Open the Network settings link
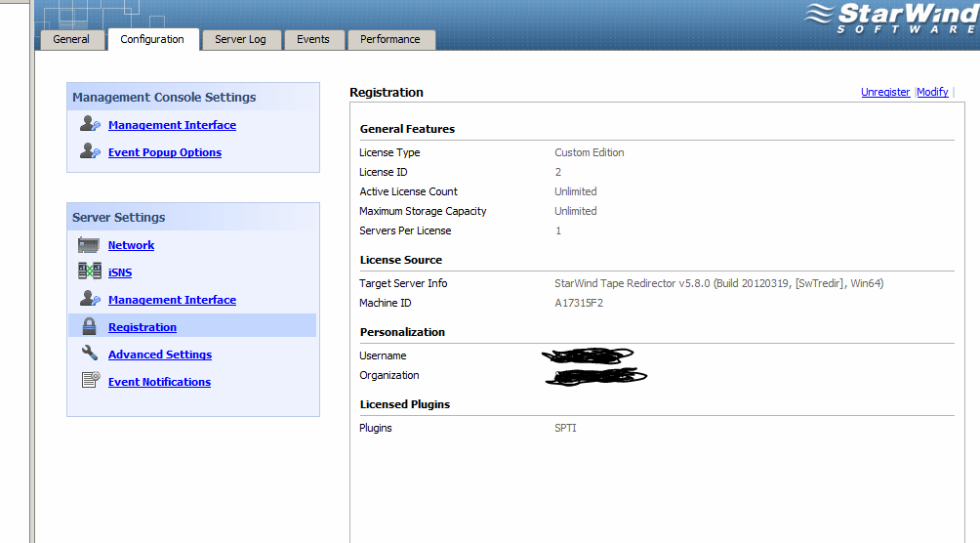 point(131,245)
